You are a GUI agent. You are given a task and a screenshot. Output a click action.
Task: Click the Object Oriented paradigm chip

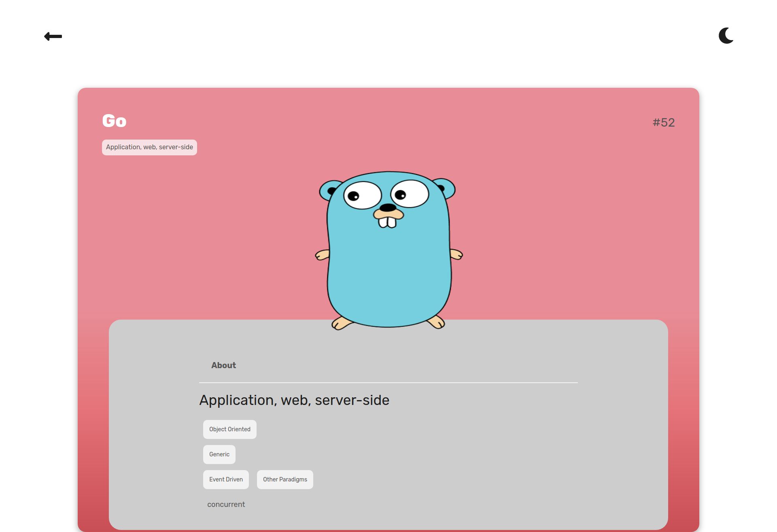click(229, 429)
